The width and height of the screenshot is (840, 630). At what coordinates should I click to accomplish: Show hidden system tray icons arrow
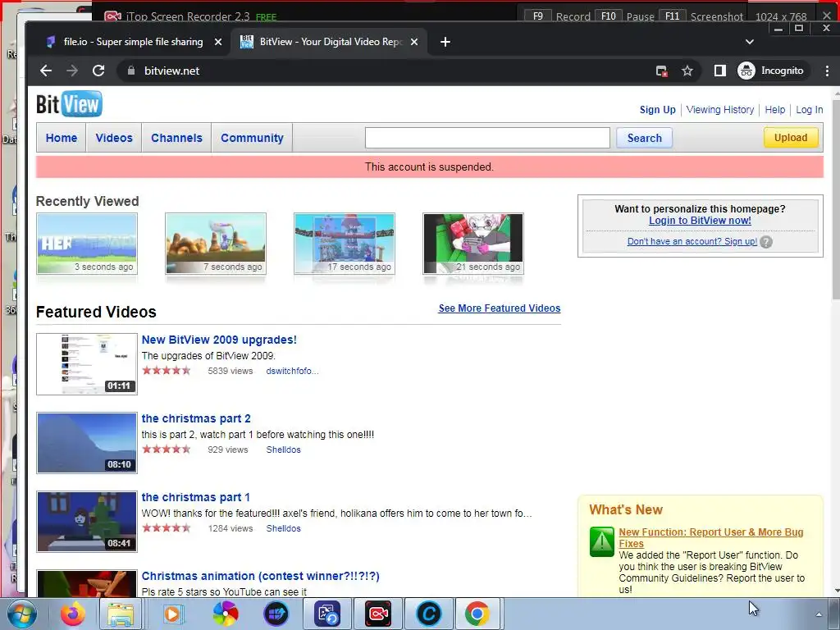click(x=818, y=614)
